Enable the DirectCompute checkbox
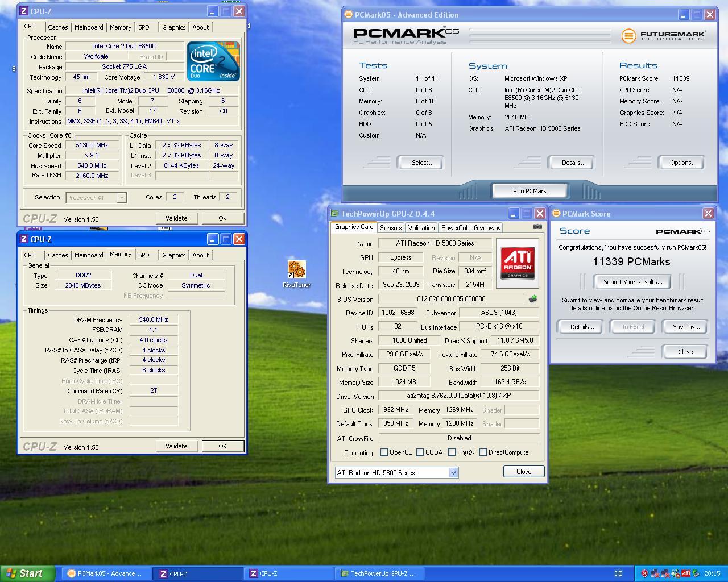This screenshot has height=582, width=728. coord(483,452)
